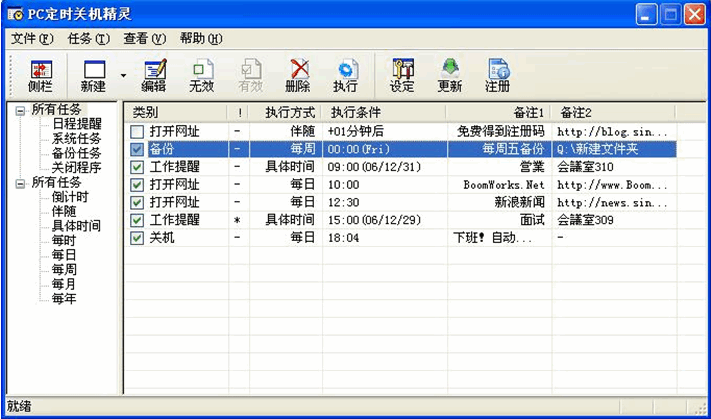The width and height of the screenshot is (711, 419).
Task: Sort by 执行条件 column header
Action: click(384, 112)
